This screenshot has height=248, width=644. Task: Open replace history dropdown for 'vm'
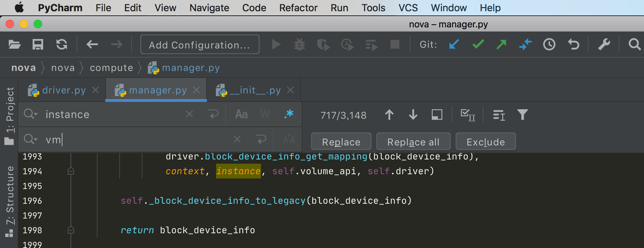pos(31,139)
